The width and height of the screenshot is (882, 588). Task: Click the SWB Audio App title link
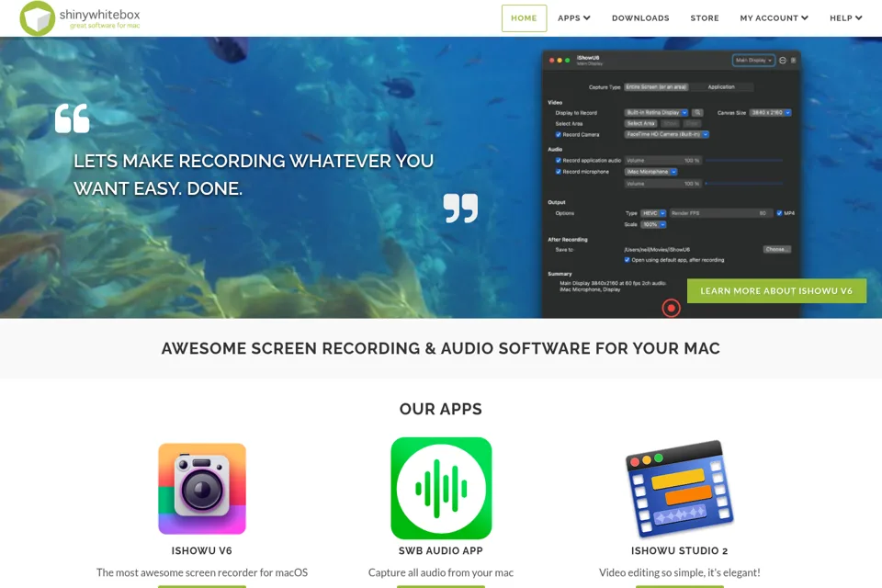tap(441, 551)
